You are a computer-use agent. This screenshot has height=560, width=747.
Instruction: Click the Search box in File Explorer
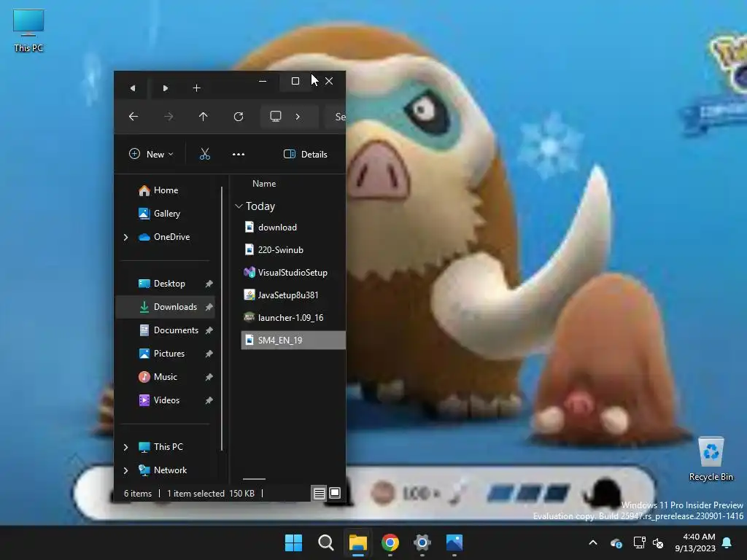click(x=335, y=117)
